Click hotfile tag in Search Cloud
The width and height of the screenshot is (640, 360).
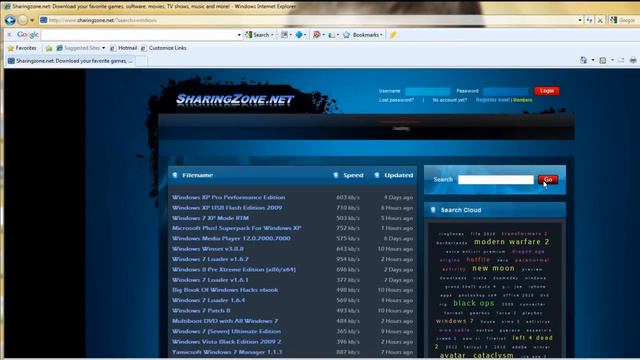478,260
